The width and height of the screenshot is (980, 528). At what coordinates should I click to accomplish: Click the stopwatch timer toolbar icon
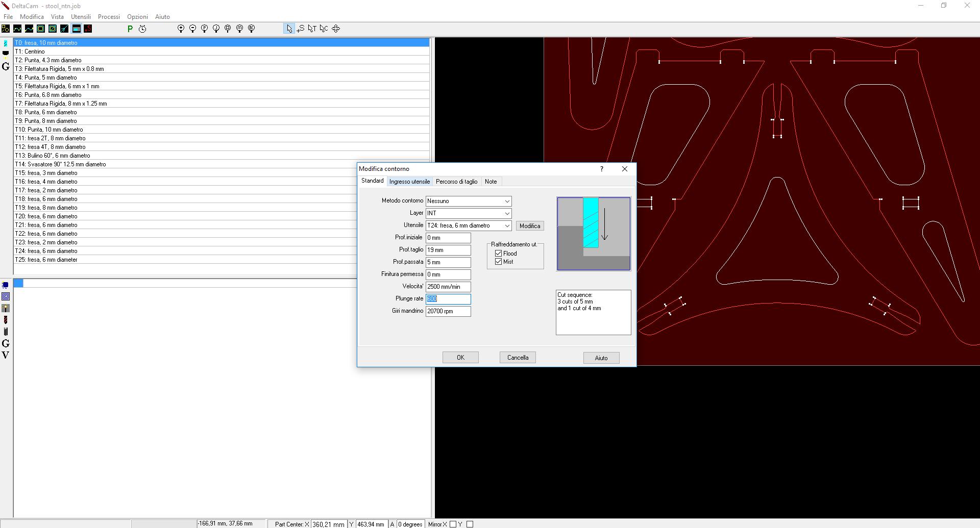142,29
